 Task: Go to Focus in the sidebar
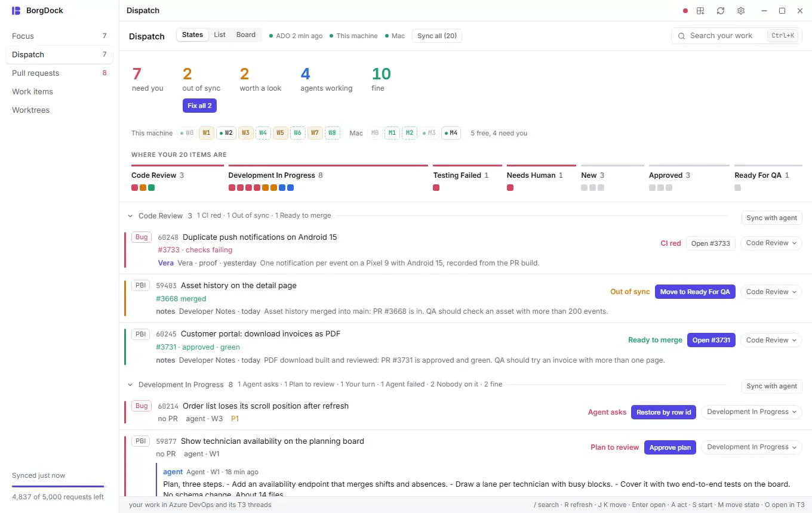point(59,36)
